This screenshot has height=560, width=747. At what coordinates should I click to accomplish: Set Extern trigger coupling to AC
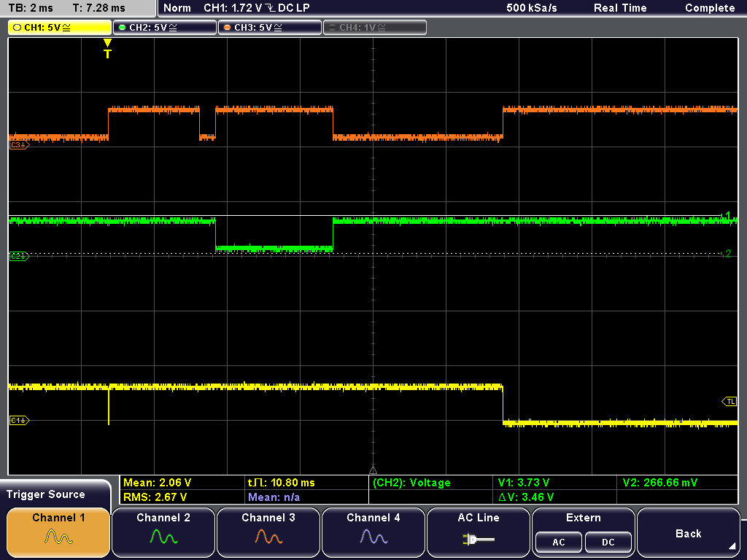558,542
